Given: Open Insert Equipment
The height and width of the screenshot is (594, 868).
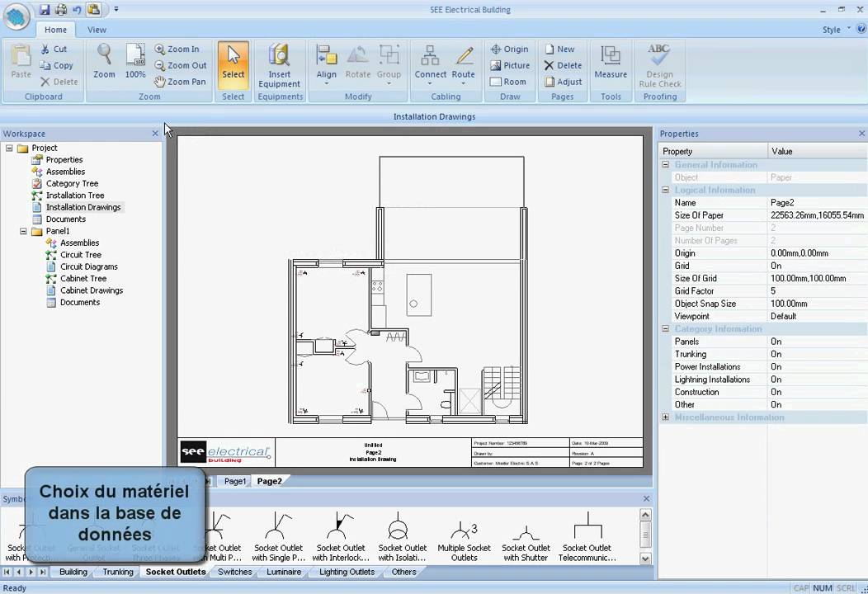Looking at the screenshot, I should pyautogui.click(x=280, y=65).
